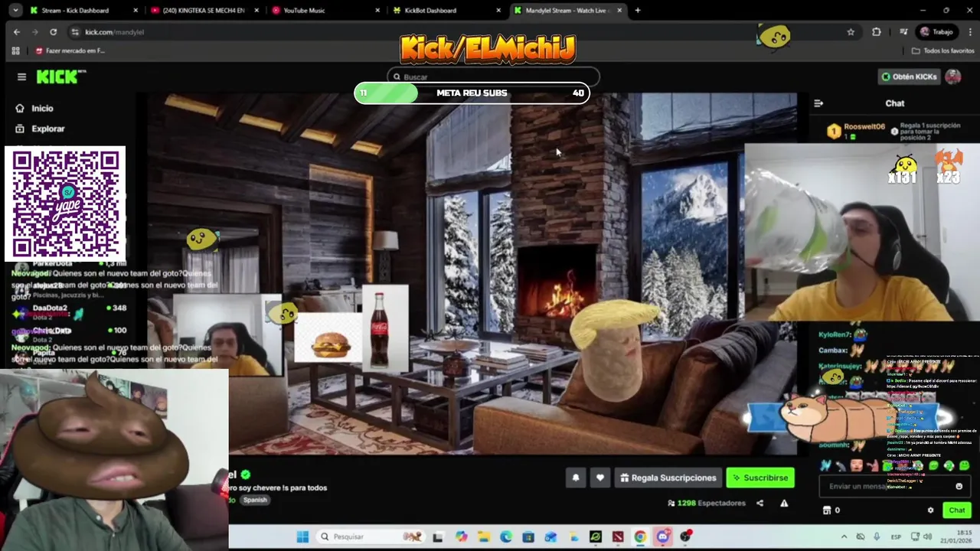This screenshot has width=980, height=551.
Task: Open Discord from taskbar
Action: [663, 536]
